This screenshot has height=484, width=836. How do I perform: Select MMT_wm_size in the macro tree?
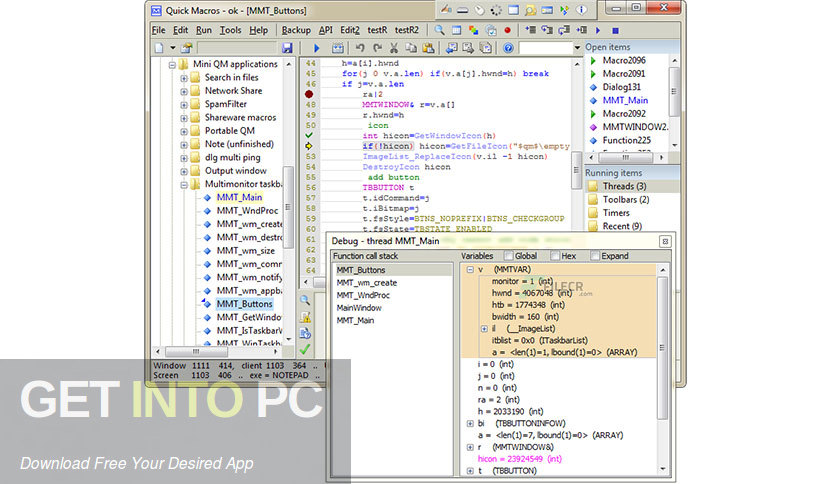coord(246,251)
